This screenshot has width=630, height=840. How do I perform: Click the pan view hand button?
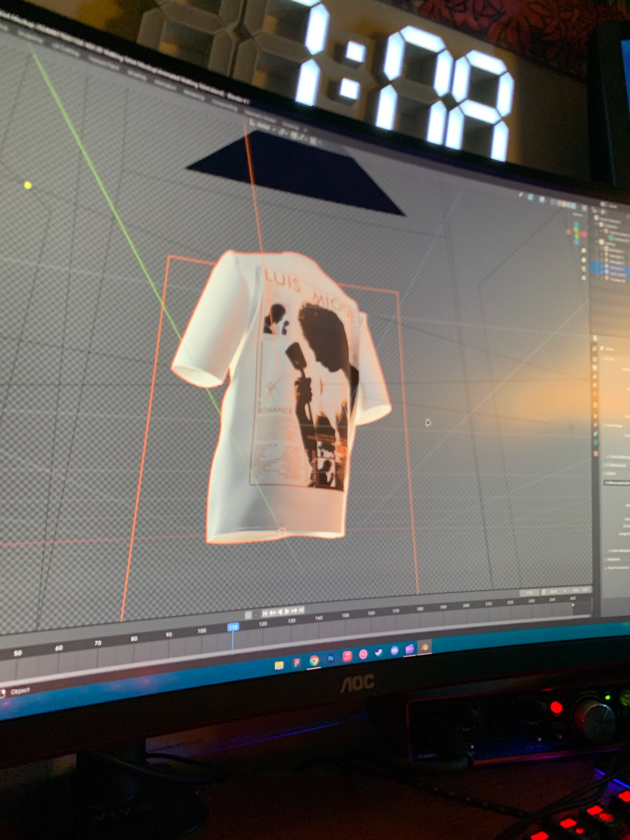584,260
